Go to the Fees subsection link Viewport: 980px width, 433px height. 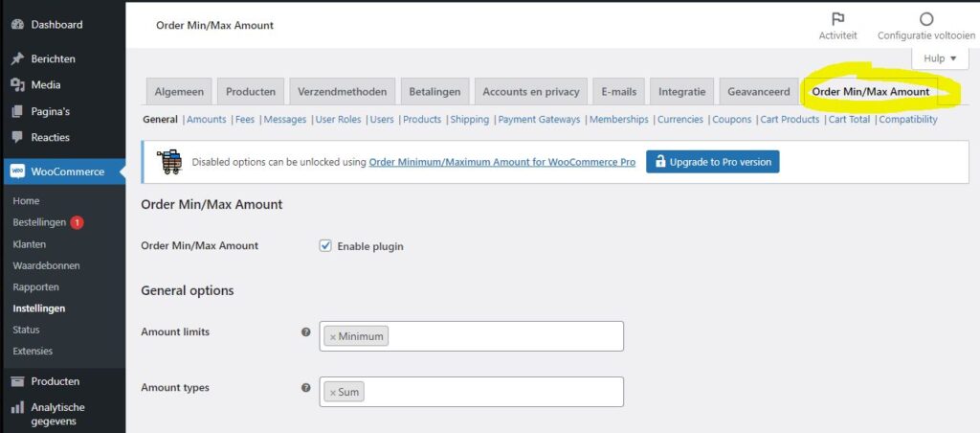245,120
